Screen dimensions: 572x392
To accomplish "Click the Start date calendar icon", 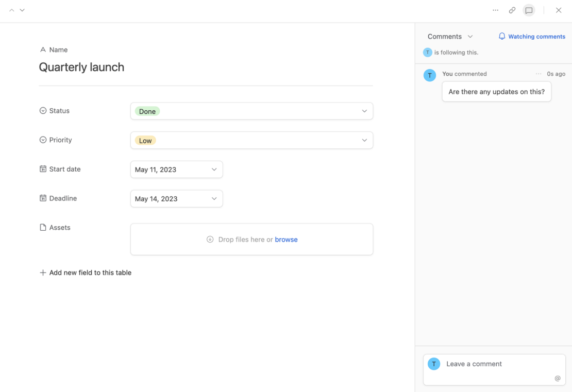I will (x=42, y=169).
